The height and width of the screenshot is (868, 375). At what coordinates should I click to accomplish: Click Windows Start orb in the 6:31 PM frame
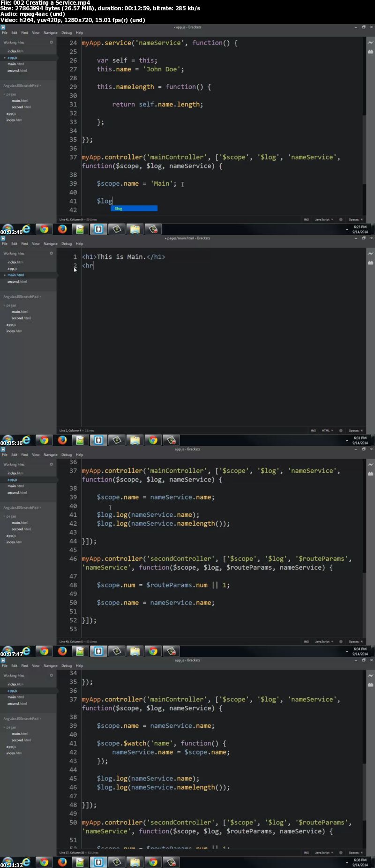click(8, 440)
